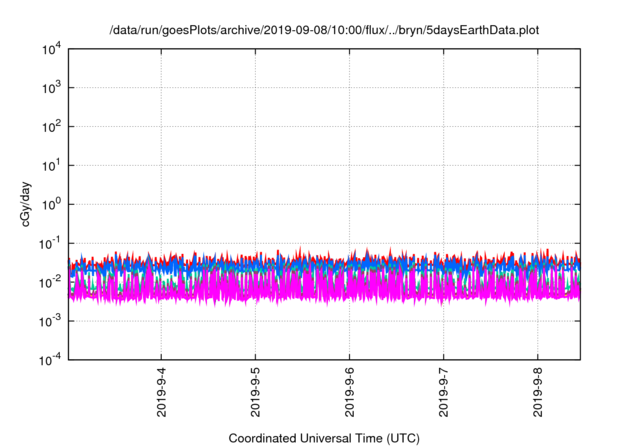640x448 pixels.
Task: Click the Coordinated Universal Time (UTC) label
Action: pyautogui.click(x=324, y=439)
